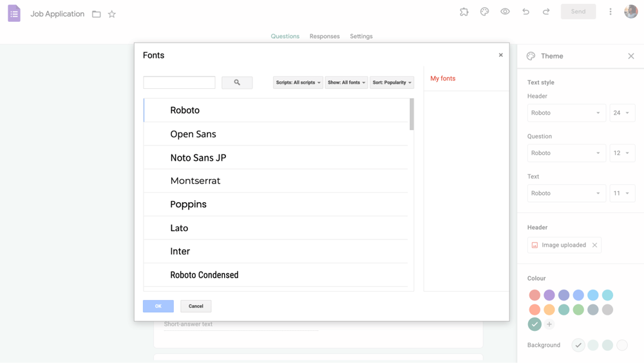Screen dimensions: 644x363
Task: Pick the blue-grey colour swatch
Action: click(x=593, y=310)
